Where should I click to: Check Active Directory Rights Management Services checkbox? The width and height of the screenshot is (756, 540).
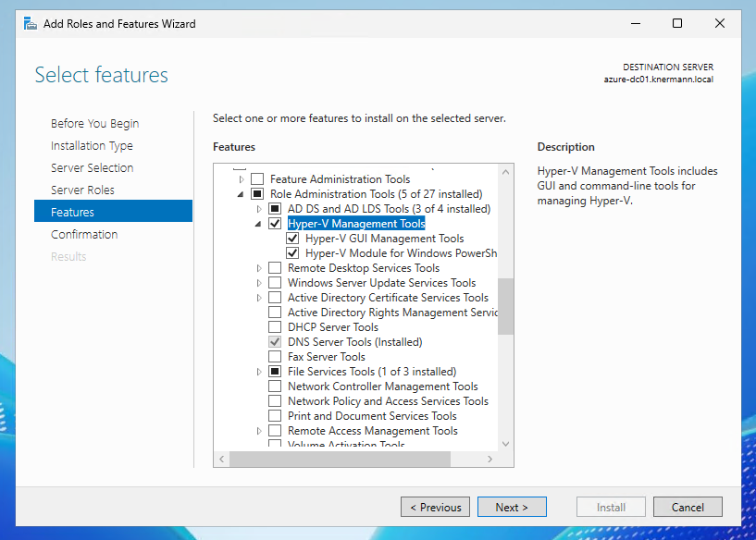coord(275,313)
